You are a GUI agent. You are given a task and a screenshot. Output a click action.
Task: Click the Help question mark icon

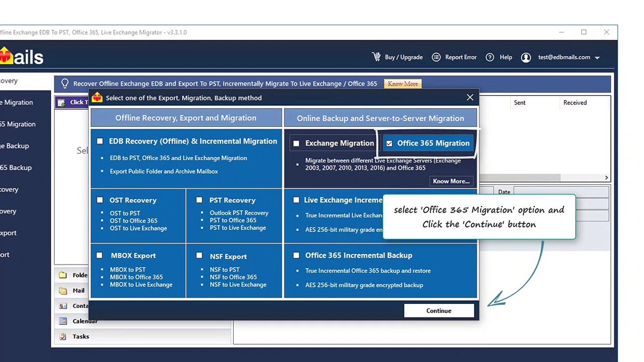tap(490, 57)
